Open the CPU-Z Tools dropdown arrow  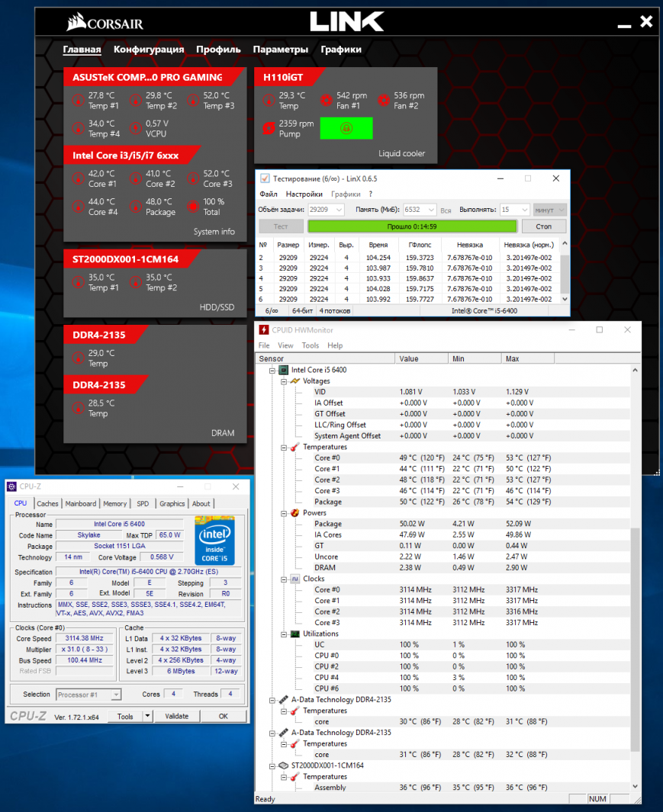(148, 716)
